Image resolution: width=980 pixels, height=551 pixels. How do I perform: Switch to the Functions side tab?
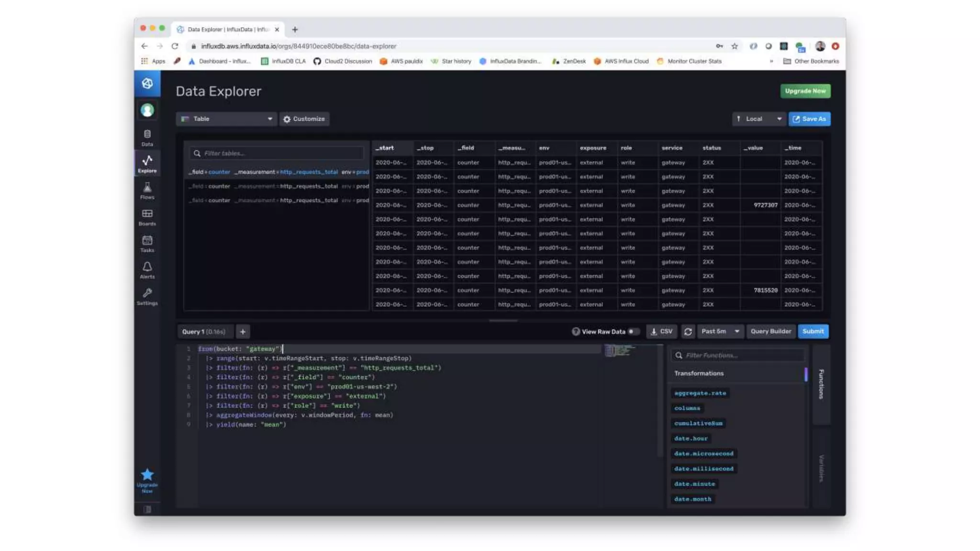click(821, 384)
